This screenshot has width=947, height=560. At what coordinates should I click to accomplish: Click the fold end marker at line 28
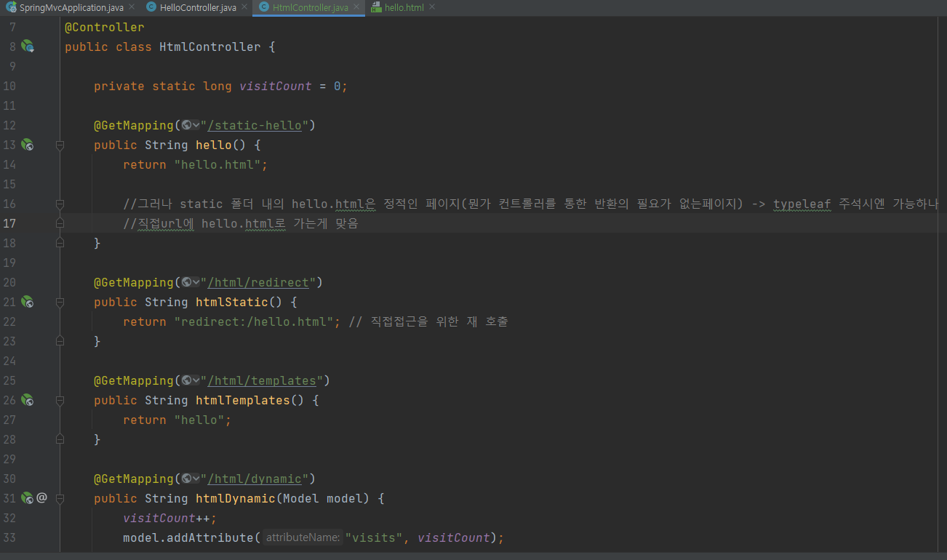(60, 439)
